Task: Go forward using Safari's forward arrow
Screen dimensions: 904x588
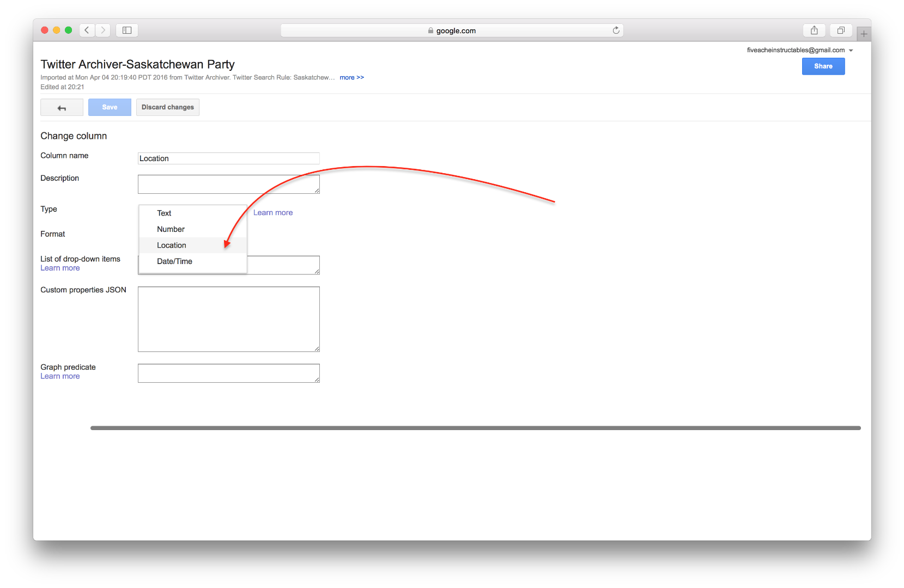Action: (x=103, y=30)
